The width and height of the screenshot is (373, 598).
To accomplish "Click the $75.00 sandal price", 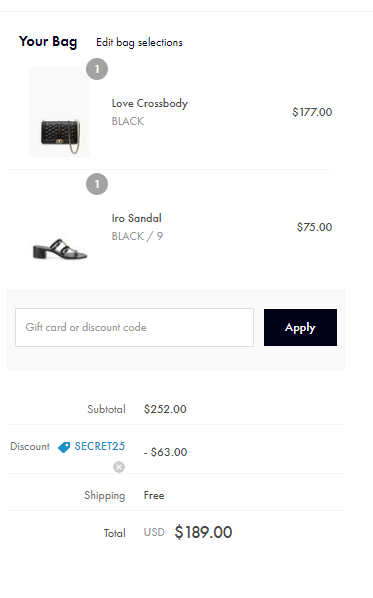I will (x=314, y=227).
